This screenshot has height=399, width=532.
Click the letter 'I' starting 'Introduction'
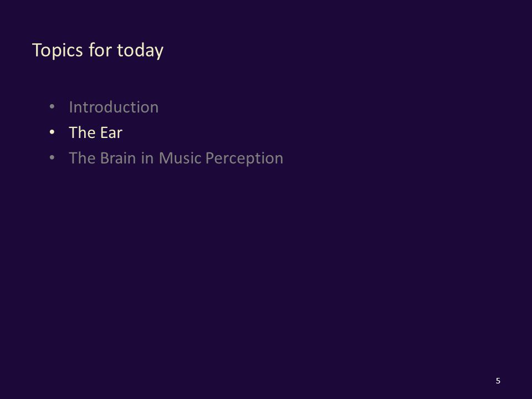71,107
